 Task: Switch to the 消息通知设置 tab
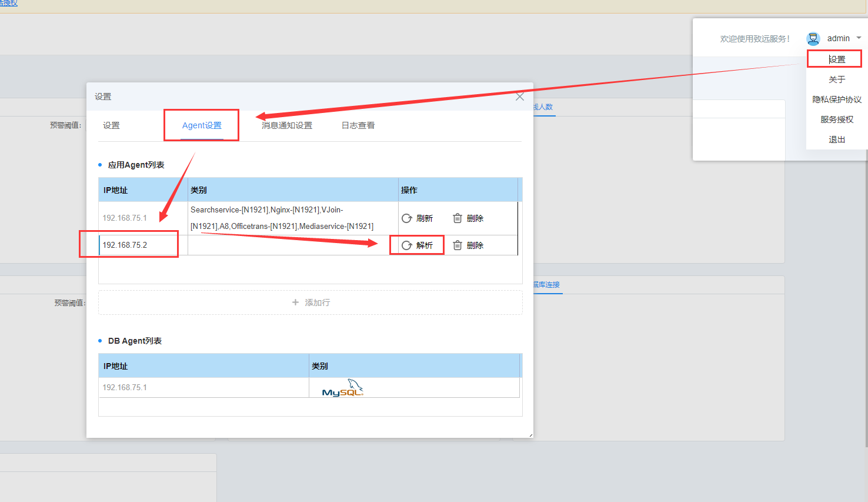click(287, 125)
